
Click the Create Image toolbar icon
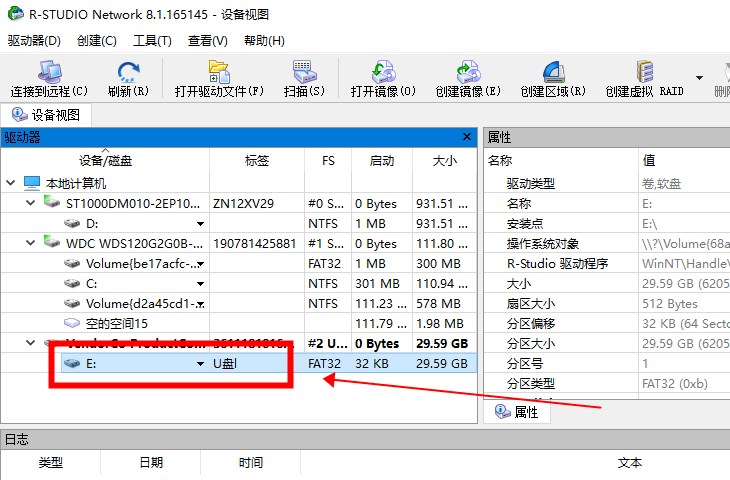point(468,72)
